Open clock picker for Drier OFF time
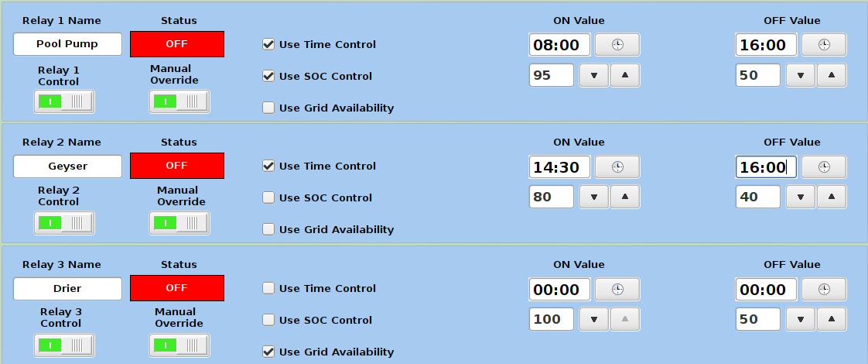This screenshot has width=868, height=364. coord(823,289)
